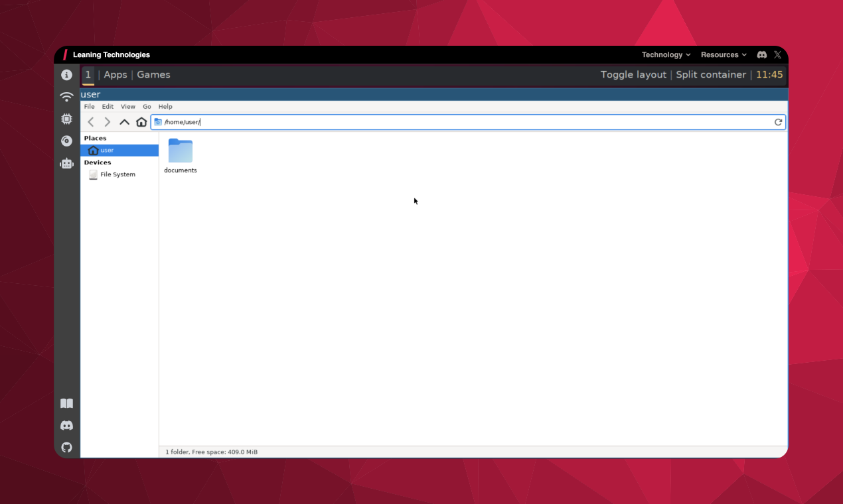Click the Discord icon in the top navbar
Screen dimensions: 843x504
coord(761,55)
